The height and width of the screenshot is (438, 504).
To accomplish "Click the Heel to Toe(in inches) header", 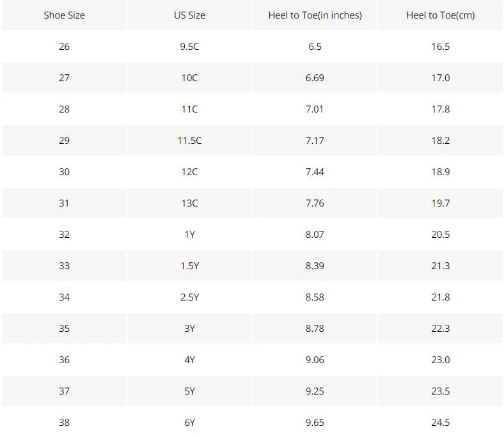I will (x=315, y=15).
